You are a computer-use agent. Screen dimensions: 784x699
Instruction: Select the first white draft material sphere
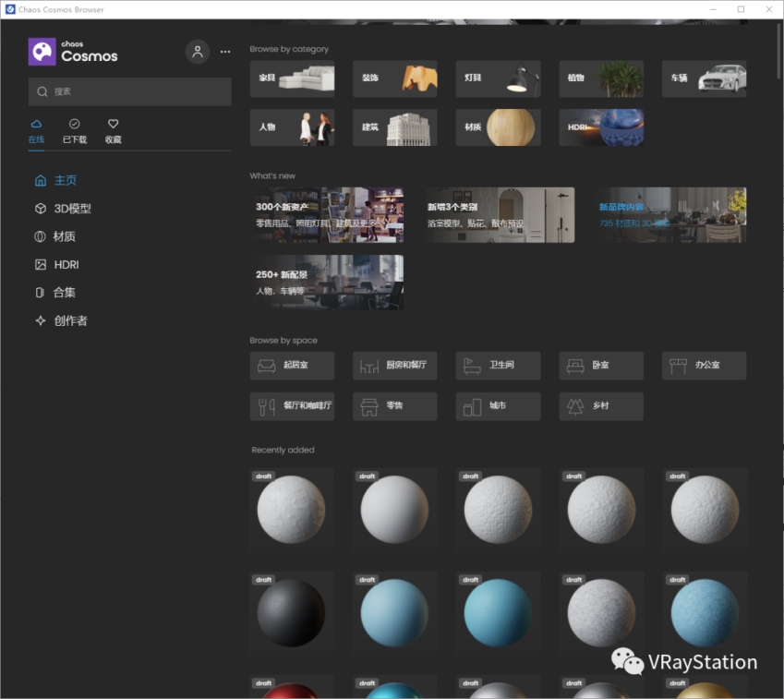(x=291, y=510)
